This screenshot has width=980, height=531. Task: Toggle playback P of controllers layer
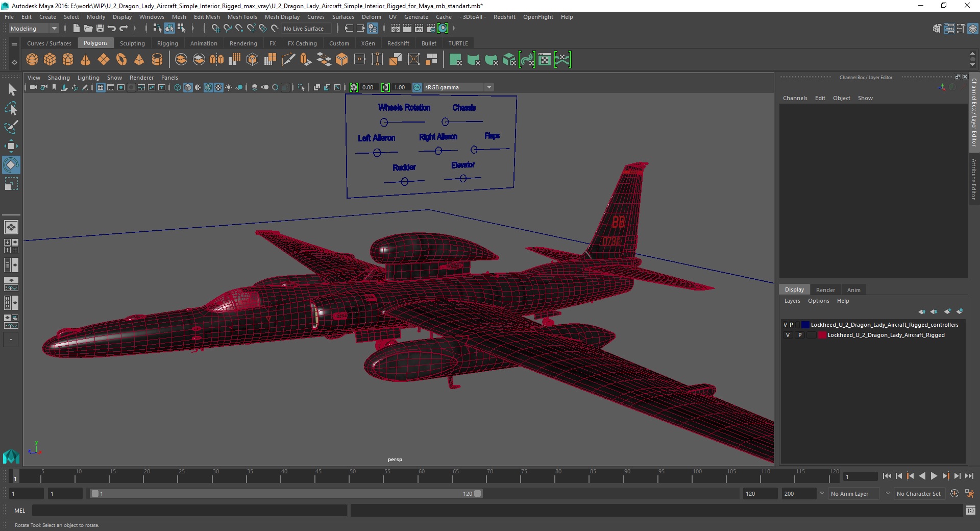point(792,325)
